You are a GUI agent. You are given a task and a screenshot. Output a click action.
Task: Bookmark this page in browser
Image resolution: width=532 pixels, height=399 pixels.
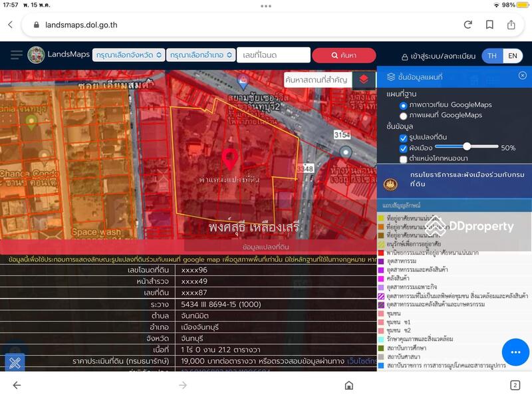tap(489, 25)
